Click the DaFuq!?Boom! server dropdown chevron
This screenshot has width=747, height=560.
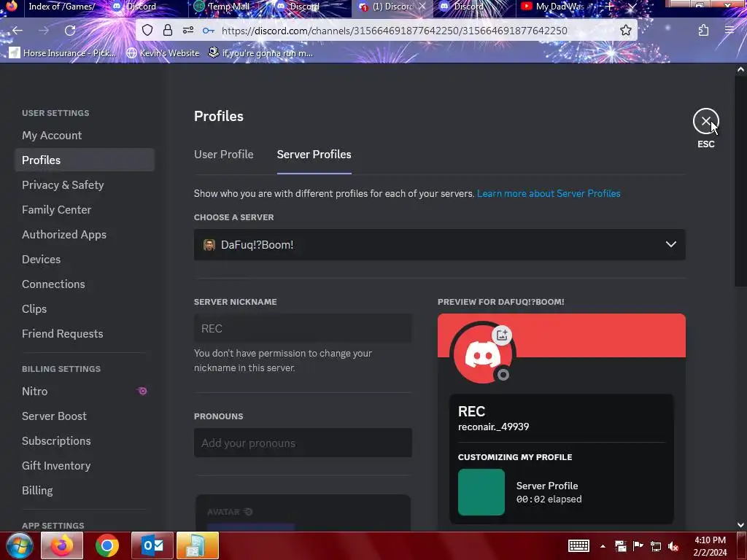pos(671,244)
